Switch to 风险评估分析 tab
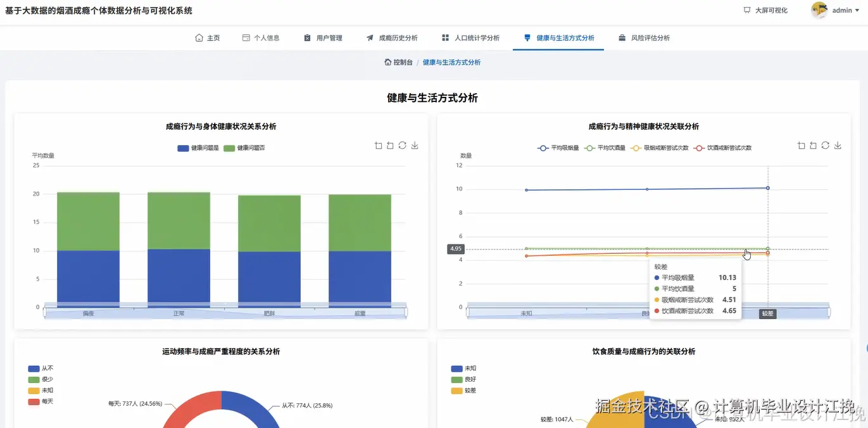 tap(645, 38)
